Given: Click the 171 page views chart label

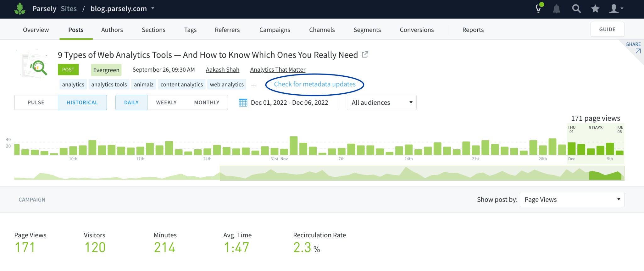Looking at the screenshot, I should [x=596, y=118].
